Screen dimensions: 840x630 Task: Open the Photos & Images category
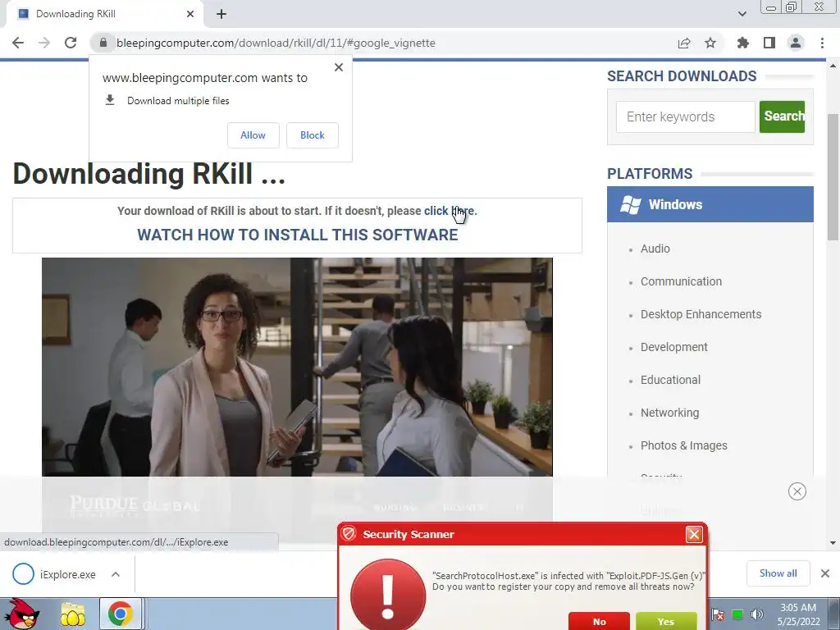point(683,445)
